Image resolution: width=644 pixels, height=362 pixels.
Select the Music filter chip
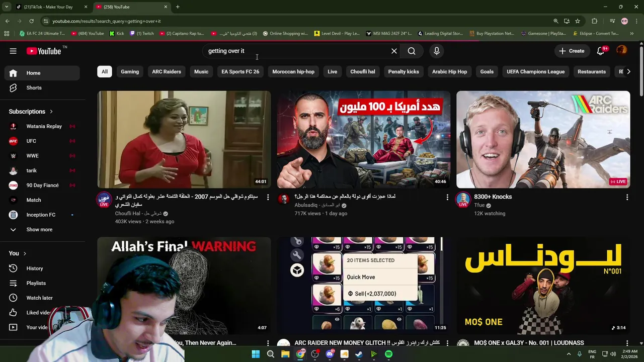pyautogui.click(x=201, y=71)
